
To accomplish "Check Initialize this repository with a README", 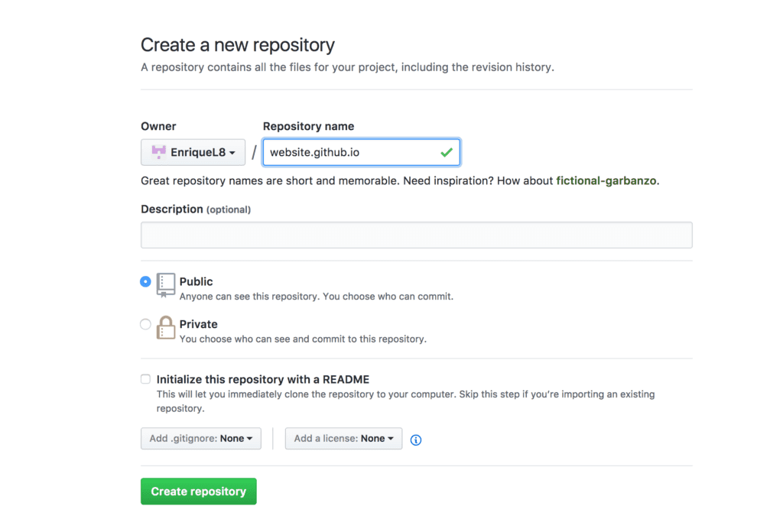I will coord(145,379).
